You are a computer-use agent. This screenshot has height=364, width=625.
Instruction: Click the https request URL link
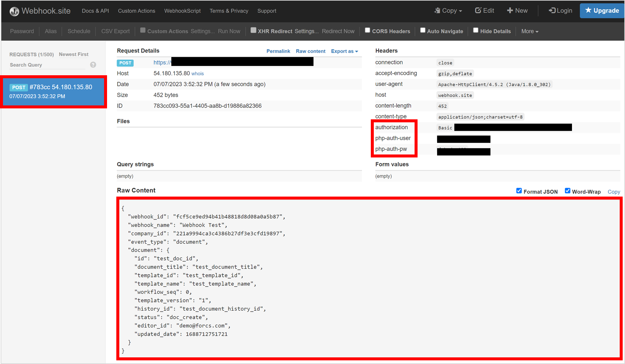click(x=233, y=62)
